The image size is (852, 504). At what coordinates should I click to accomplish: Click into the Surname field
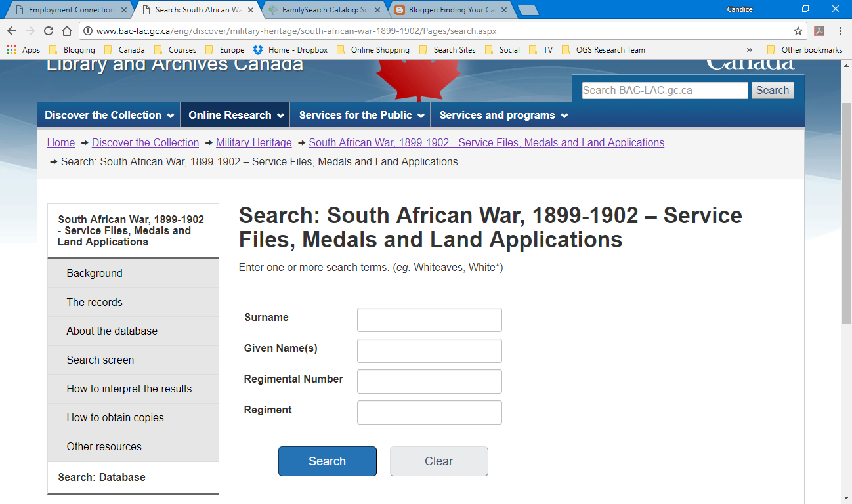[429, 320]
